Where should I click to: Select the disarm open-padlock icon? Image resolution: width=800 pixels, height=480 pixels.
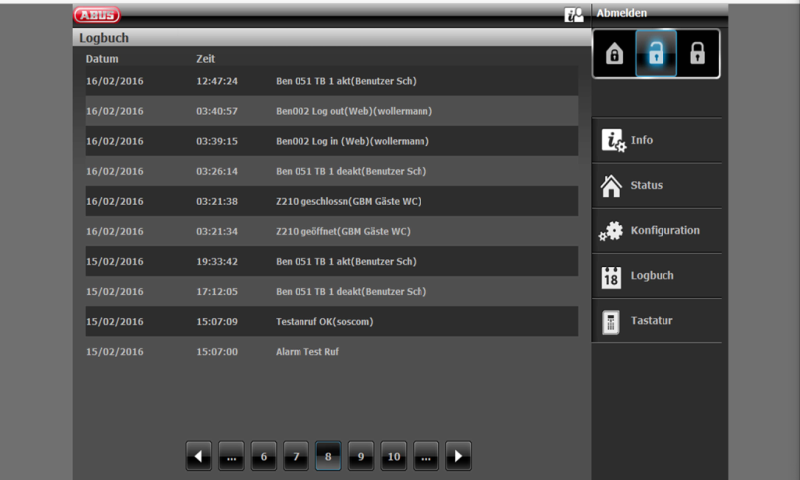tap(656, 54)
